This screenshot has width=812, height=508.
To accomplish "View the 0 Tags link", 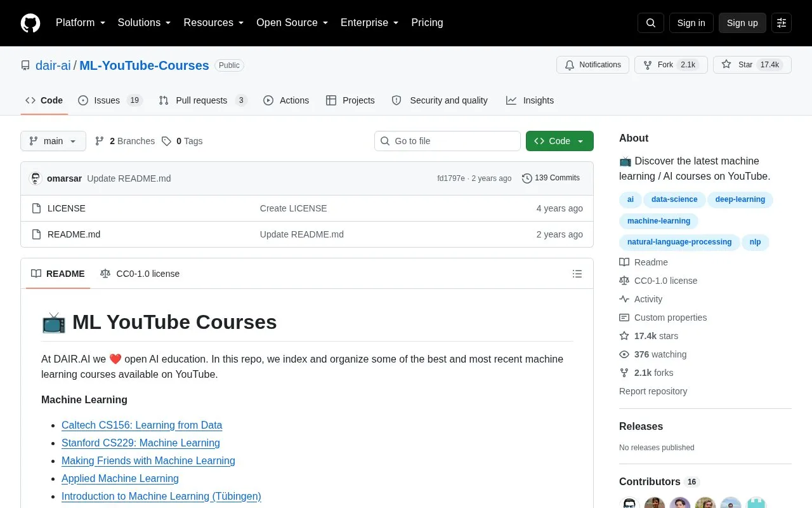I will coord(182,141).
